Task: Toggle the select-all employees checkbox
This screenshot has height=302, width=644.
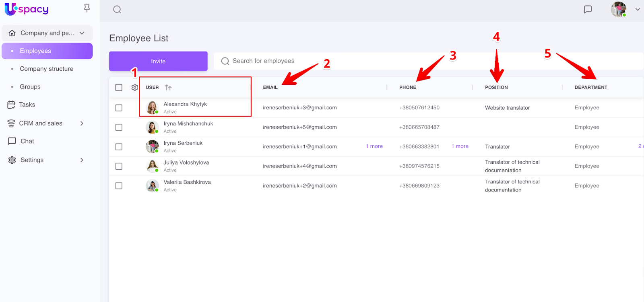Action: pos(119,87)
